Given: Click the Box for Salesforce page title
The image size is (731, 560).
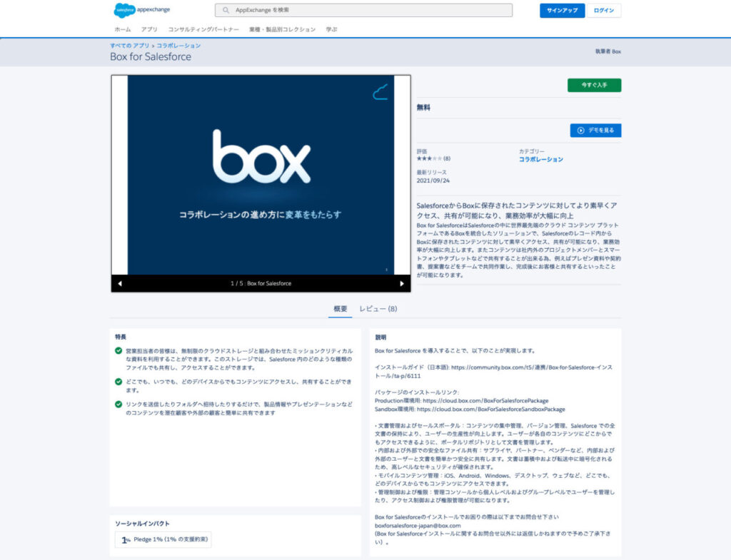Looking at the screenshot, I should point(151,57).
